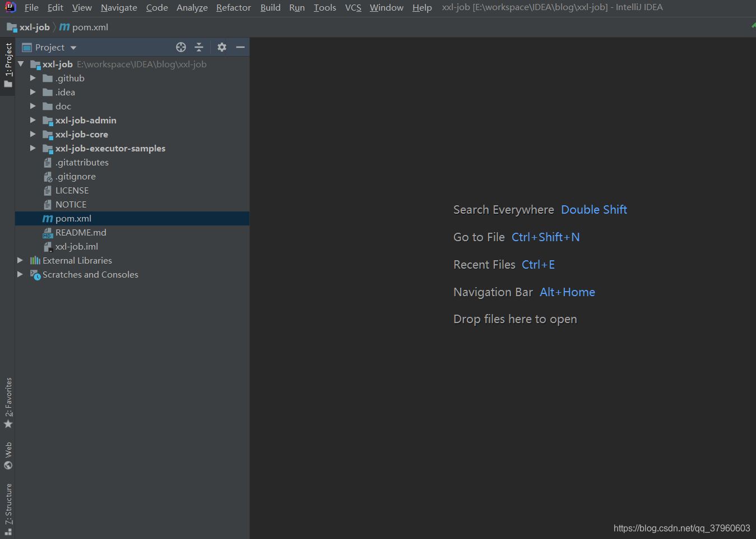Open the Analyze menu
The width and height of the screenshot is (756, 539).
point(192,7)
